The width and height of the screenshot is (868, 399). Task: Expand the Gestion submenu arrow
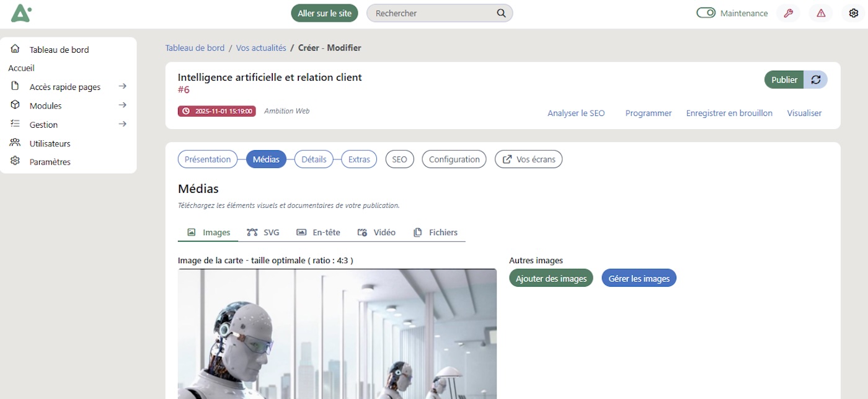pos(123,124)
